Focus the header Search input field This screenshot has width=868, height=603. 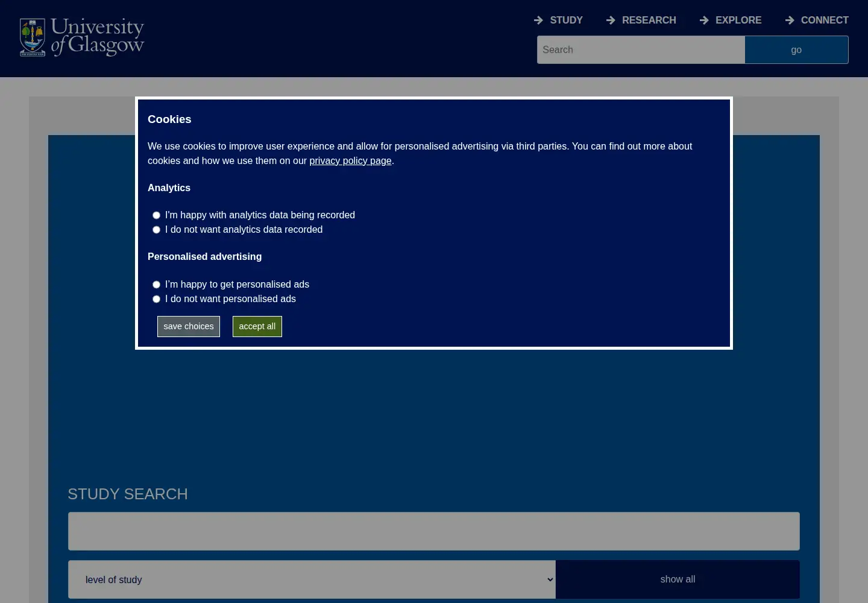641,50
